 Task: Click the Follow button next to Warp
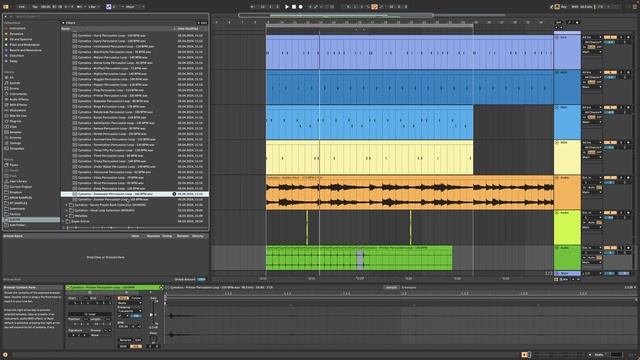click(x=136, y=298)
